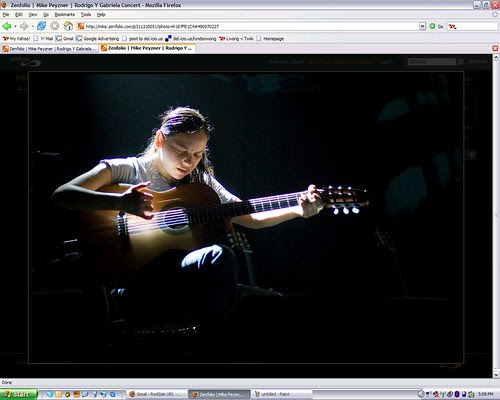Go to the Home page icon

68,26
